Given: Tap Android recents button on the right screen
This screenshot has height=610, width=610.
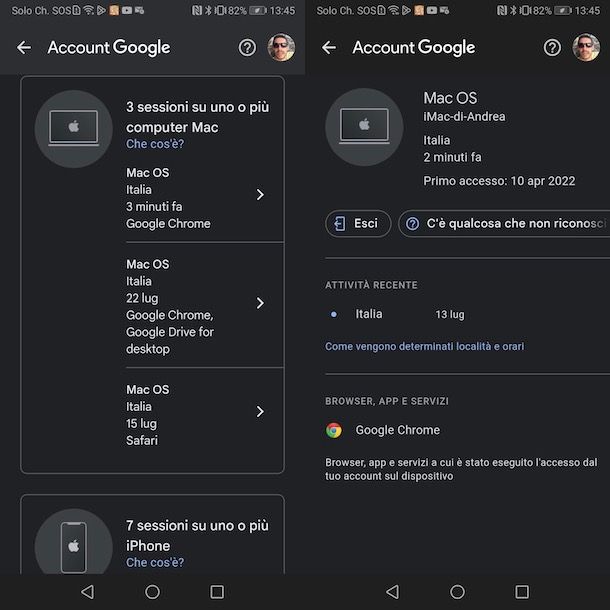Looking at the screenshot, I should (x=522, y=592).
